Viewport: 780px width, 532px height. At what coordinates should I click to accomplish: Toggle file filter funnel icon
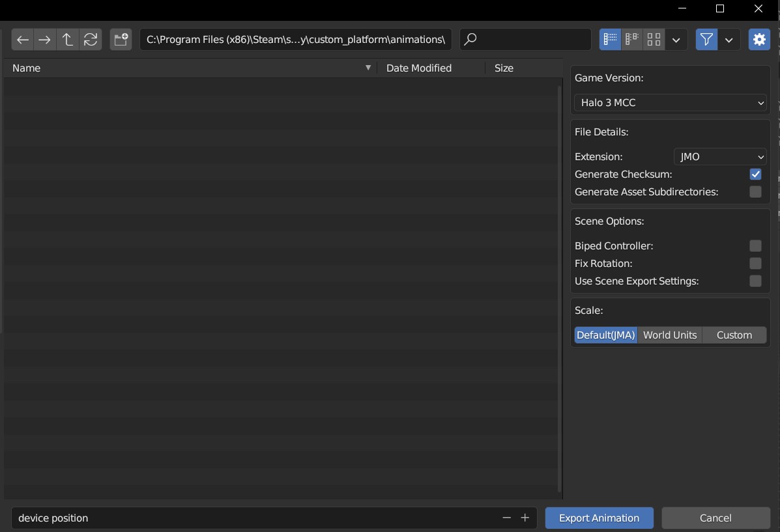point(706,39)
